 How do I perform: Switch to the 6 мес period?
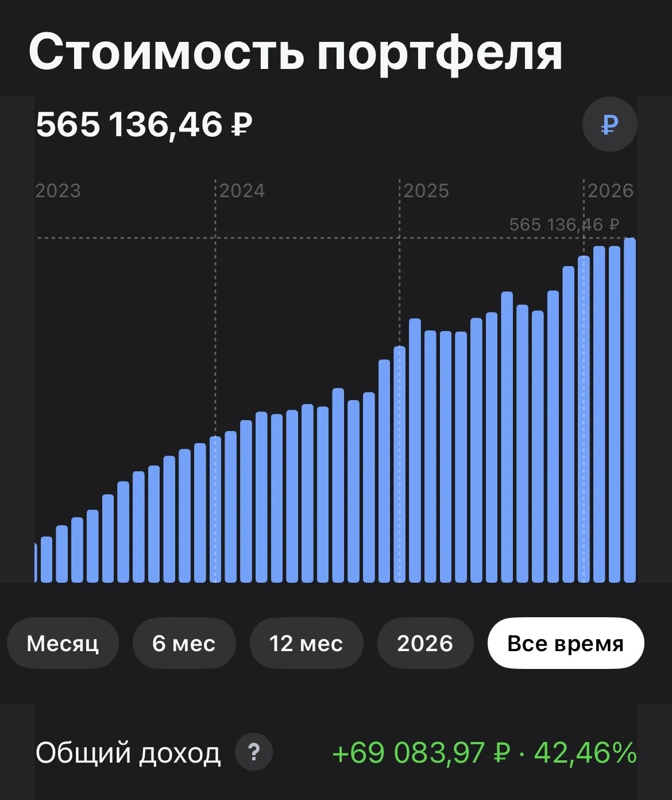coord(184,643)
